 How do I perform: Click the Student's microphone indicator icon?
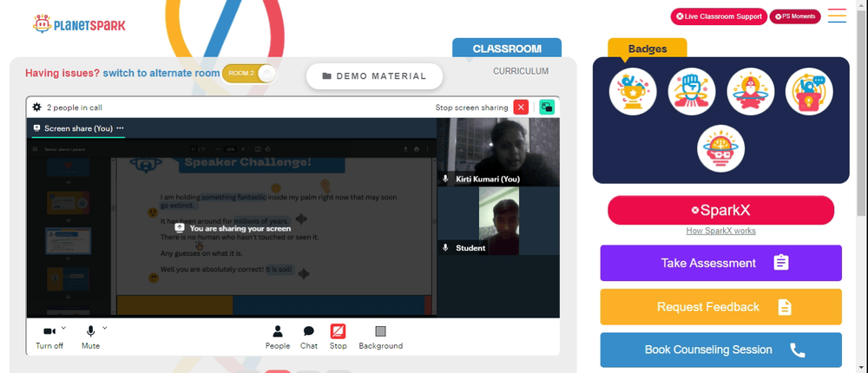coord(445,248)
